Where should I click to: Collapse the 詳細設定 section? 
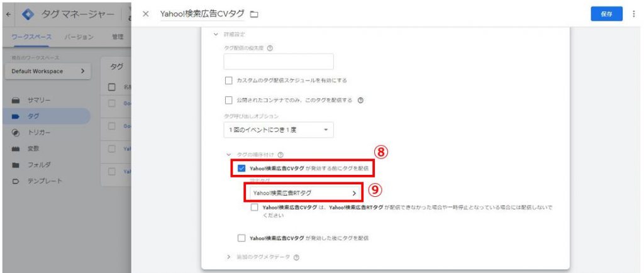(216, 35)
